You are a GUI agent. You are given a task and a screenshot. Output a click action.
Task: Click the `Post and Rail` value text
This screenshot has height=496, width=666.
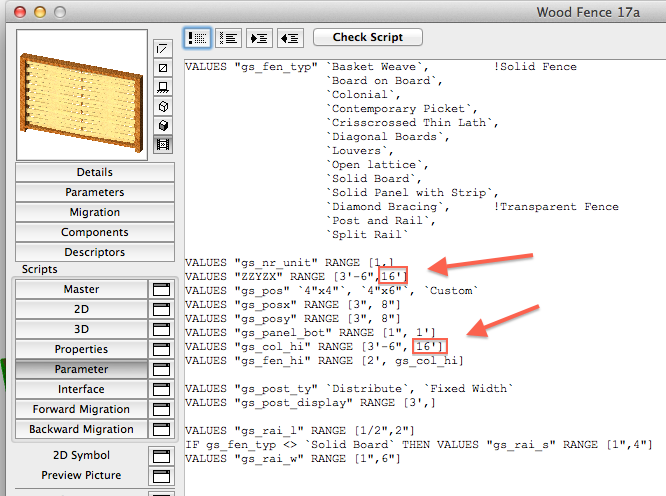381,221
